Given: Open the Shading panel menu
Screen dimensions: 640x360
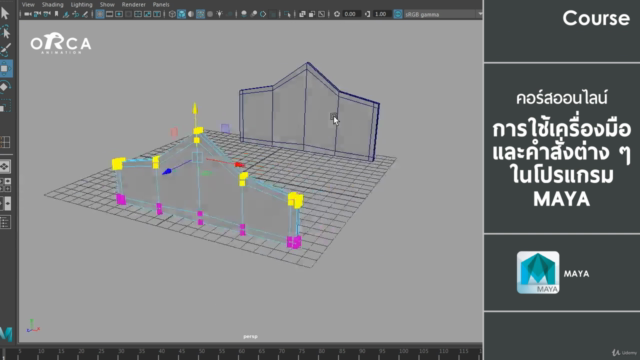Looking at the screenshot, I should 53,4.
